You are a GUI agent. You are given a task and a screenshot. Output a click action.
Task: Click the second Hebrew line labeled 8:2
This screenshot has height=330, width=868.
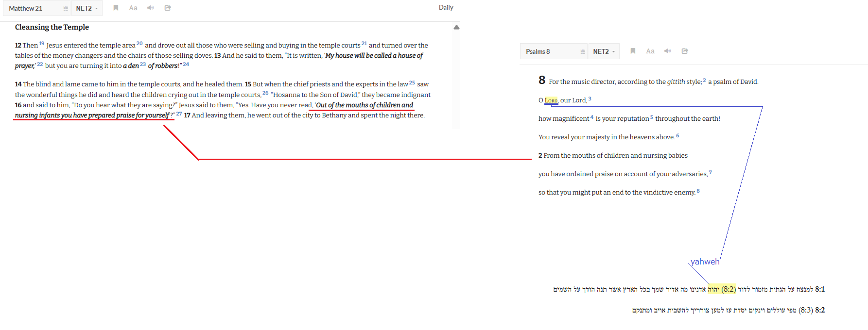tap(729, 310)
